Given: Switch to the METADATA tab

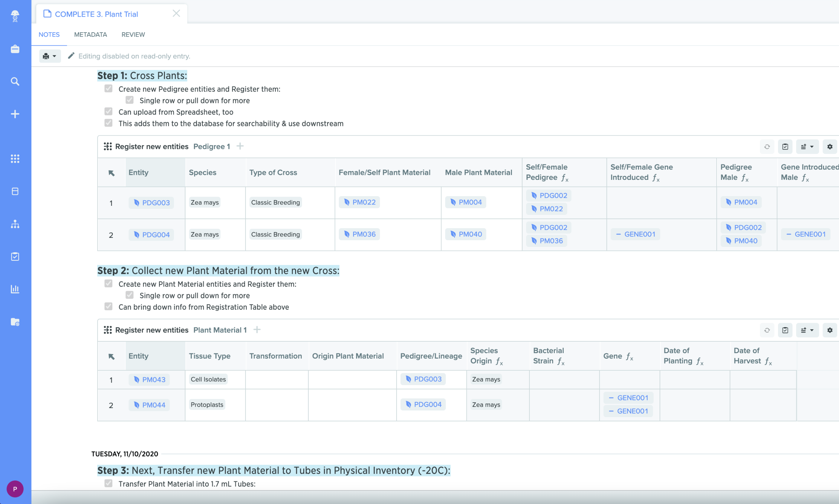Looking at the screenshot, I should point(91,35).
